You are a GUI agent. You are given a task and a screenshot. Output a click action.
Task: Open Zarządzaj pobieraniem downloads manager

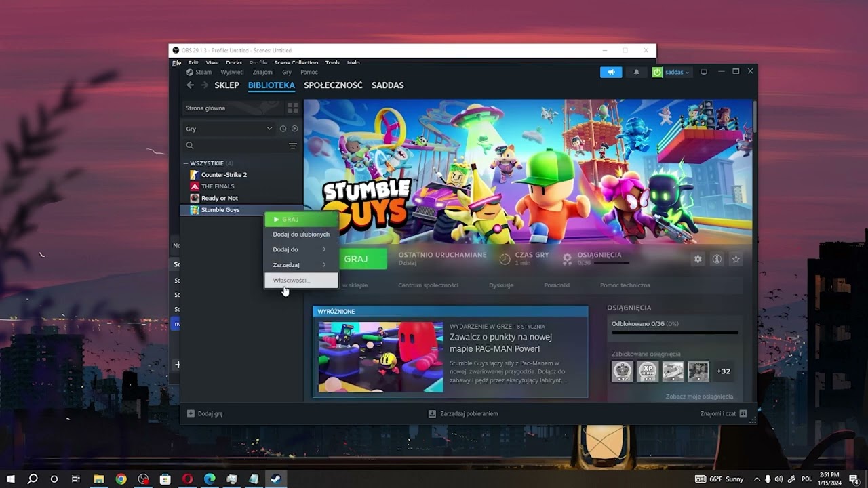(463, 413)
